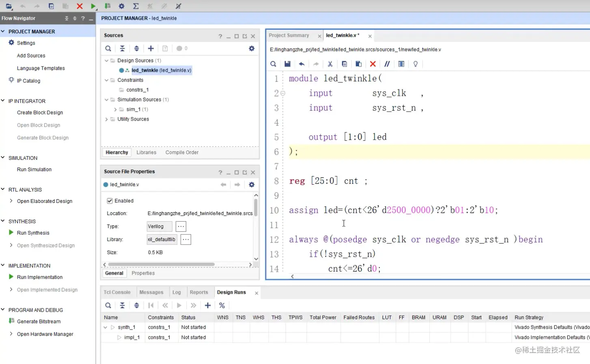590x364 pixels.
Task: Click the red delete X in main toolbar
Action: click(80, 6)
